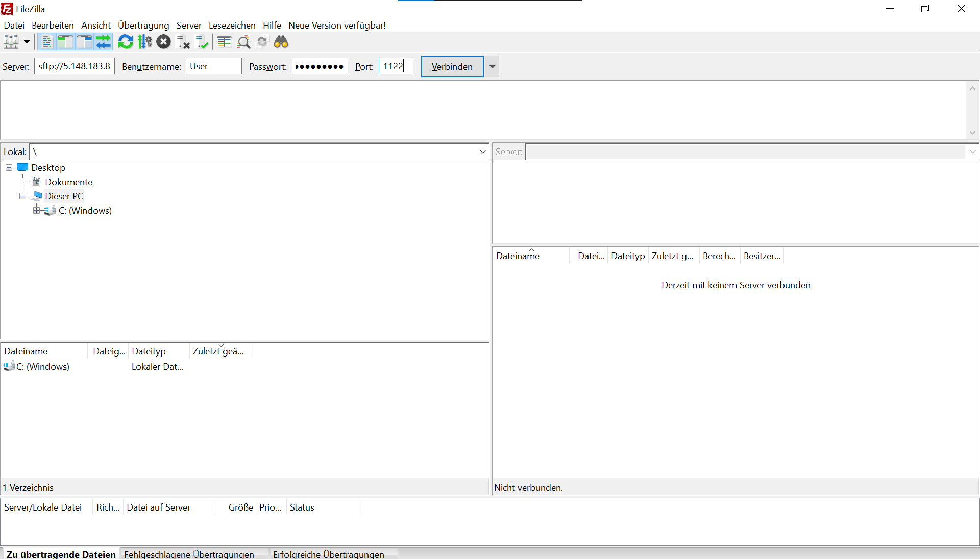The width and height of the screenshot is (980, 559).
Task: Select C: (Windows) row in local file list
Action: 42,367
